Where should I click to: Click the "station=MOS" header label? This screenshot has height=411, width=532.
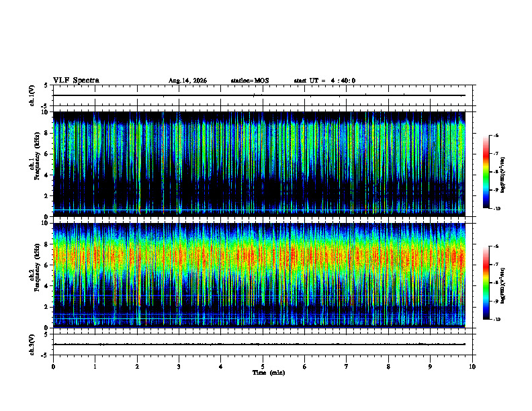tap(250, 81)
